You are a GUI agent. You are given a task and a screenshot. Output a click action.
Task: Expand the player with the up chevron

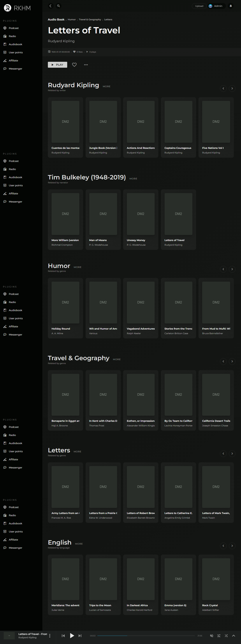(233, 636)
